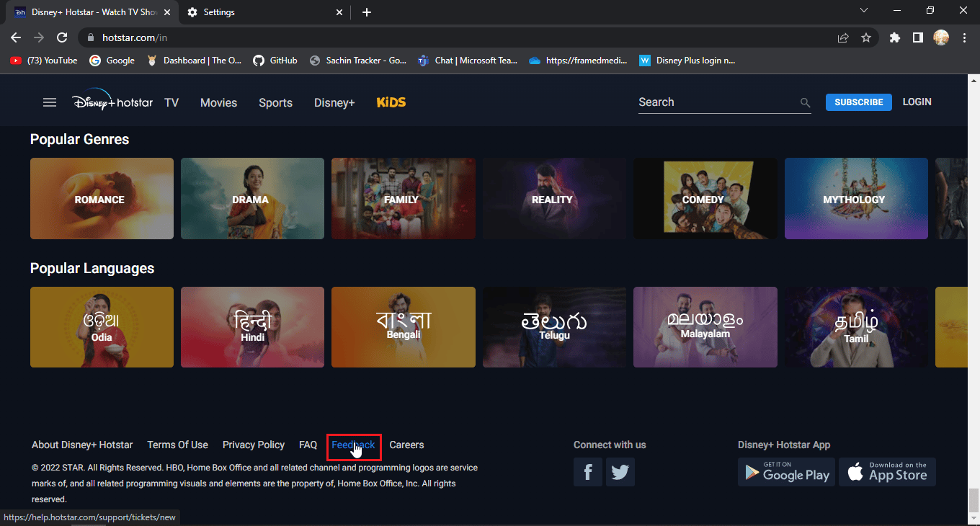
Task: Expand the tab search dropdown arrow
Action: click(865, 11)
